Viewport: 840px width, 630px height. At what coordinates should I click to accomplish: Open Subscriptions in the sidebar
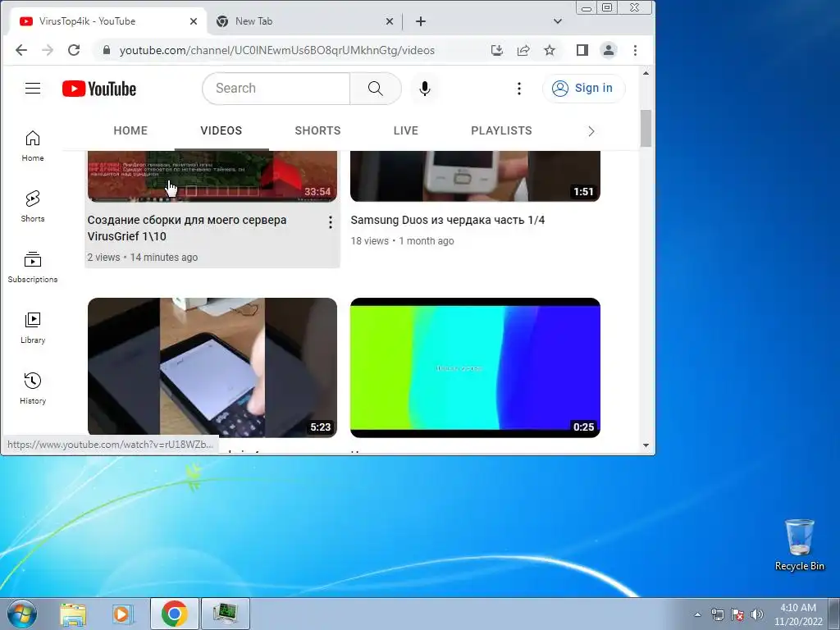pyautogui.click(x=33, y=267)
